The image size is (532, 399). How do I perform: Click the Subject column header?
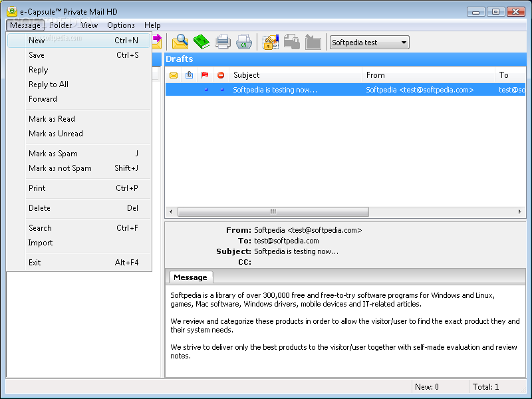coord(296,75)
